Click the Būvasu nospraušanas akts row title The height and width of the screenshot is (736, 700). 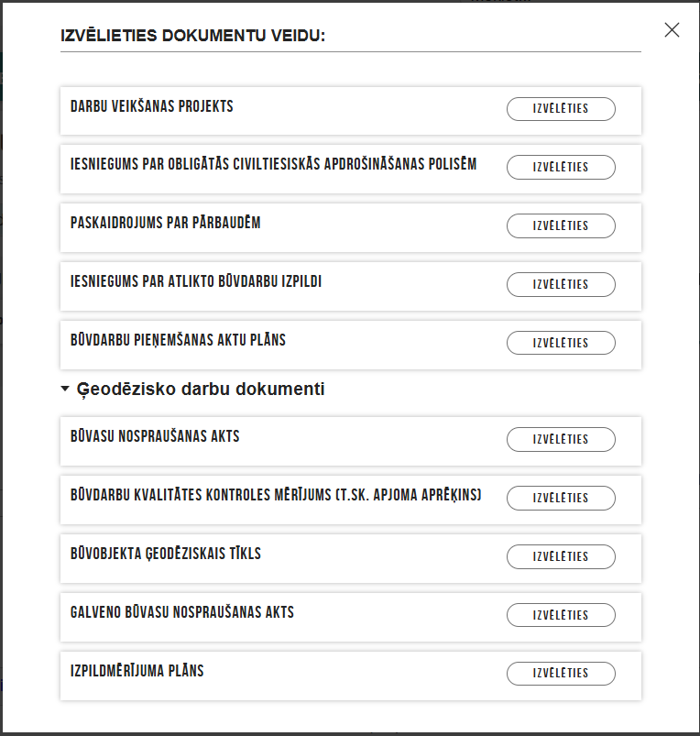(x=155, y=436)
